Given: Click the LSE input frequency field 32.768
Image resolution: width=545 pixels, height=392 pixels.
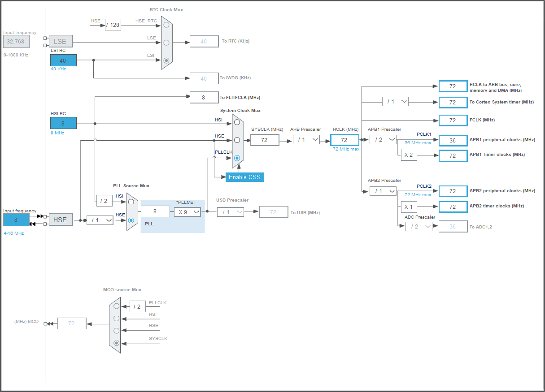Looking at the screenshot, I should [x=16, y=41].
